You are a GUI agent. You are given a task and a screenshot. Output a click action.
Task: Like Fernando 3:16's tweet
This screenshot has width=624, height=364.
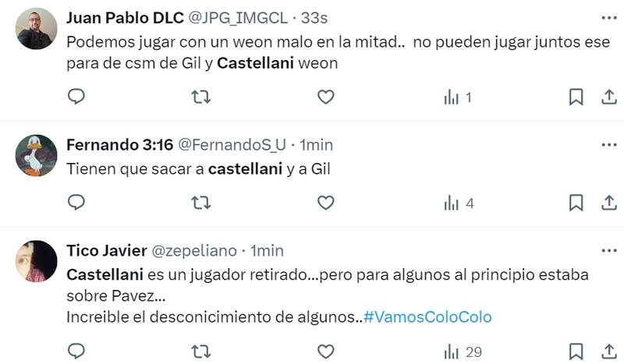click(x=325, y=203)
